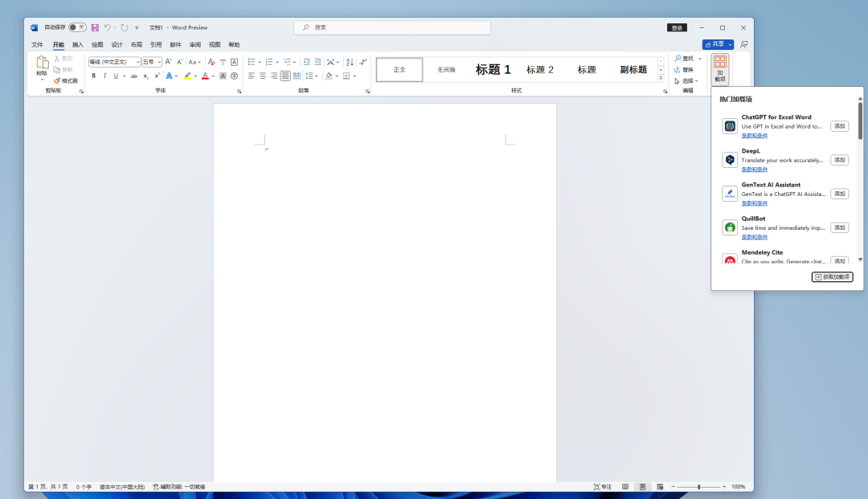Toggle the AutoSave (自动保存) switch
This screenshot has height=499, width=868.
click(x=77, y=27)
